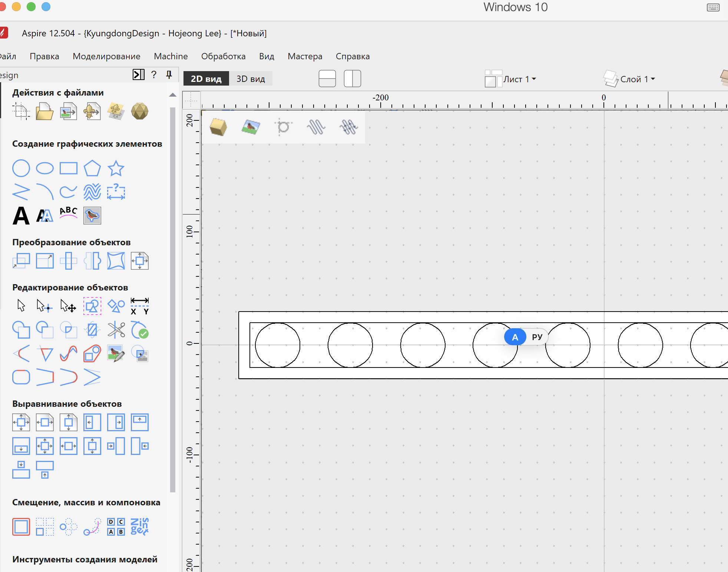Toggle vertical split view layout

click(352, 79)
